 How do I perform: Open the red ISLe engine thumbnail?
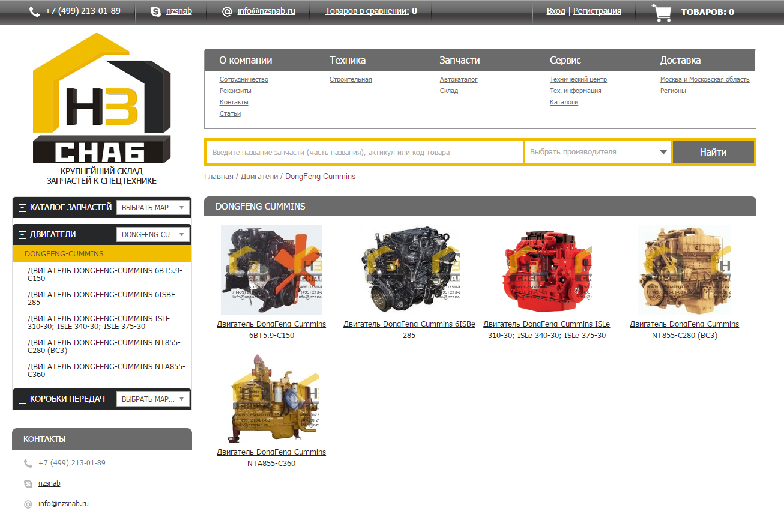[547, 270]
